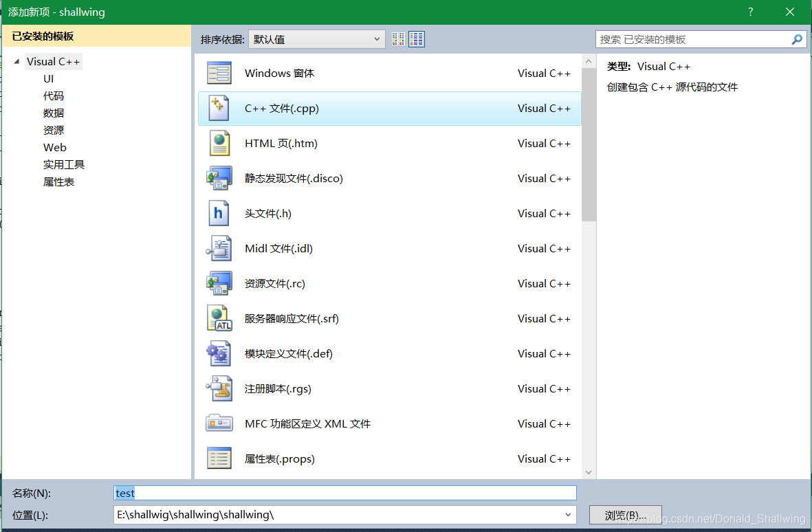Open the help question mark button
Viewport: 812px width, 532px height.
pos(750,12)
